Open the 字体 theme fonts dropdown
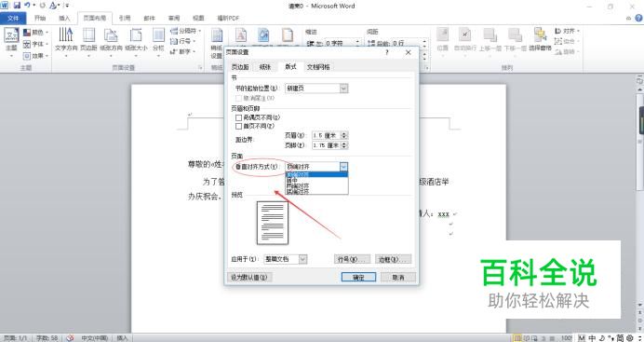The height and width of the screenshot is (342, 644). tap(36, 44)
